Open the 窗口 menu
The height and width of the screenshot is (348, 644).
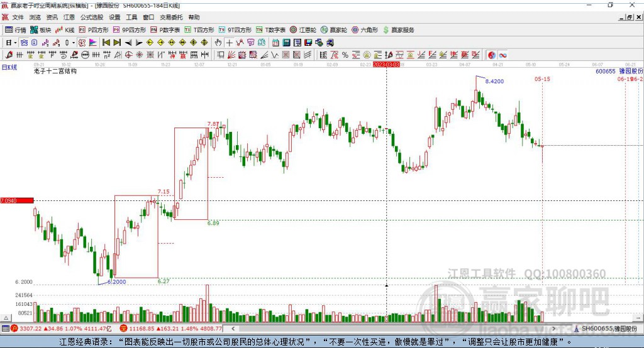point(148,17)
